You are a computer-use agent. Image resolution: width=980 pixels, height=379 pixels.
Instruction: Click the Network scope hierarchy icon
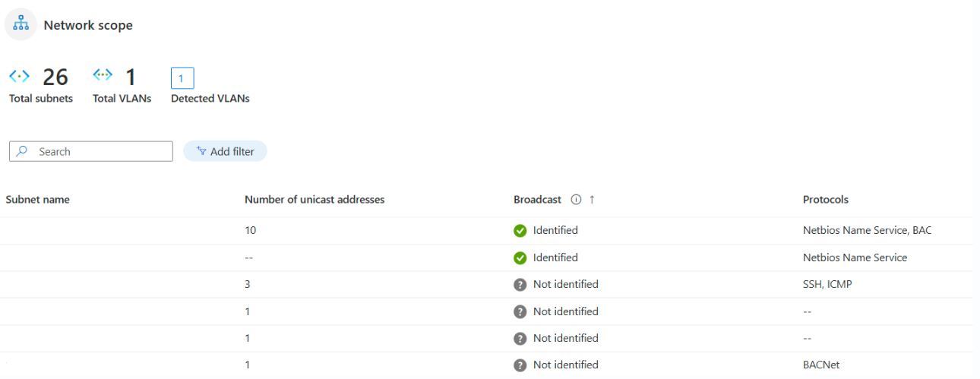[21, 24]
